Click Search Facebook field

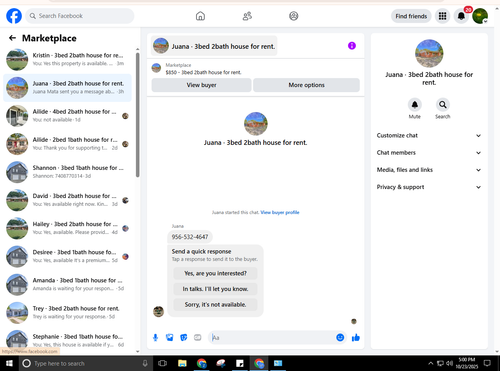80,16
